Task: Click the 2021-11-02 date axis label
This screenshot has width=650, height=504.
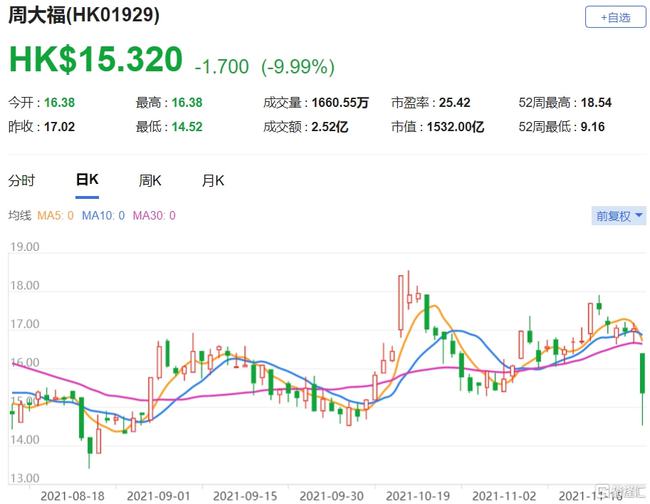Action: click(504, 496)
